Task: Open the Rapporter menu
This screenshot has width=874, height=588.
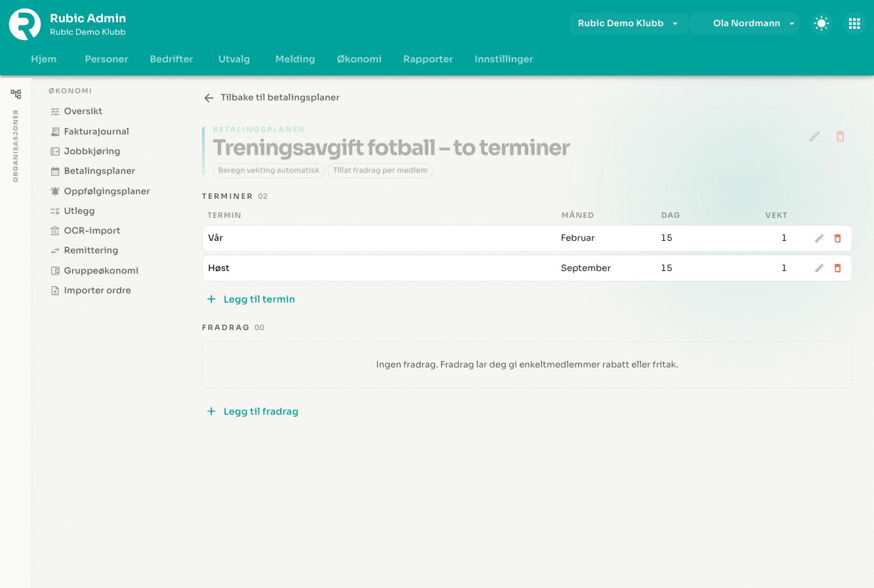Action: [428, 59]
